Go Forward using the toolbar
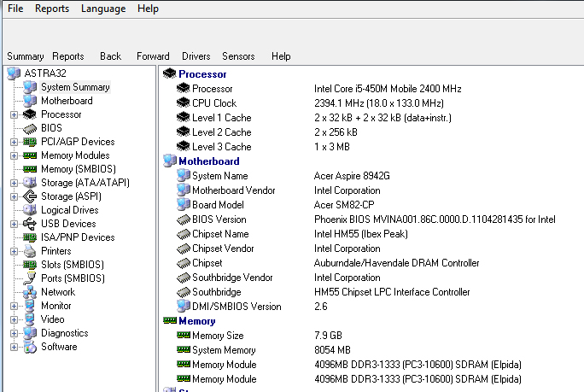This screenshot has width=584, height=392. 153,56
